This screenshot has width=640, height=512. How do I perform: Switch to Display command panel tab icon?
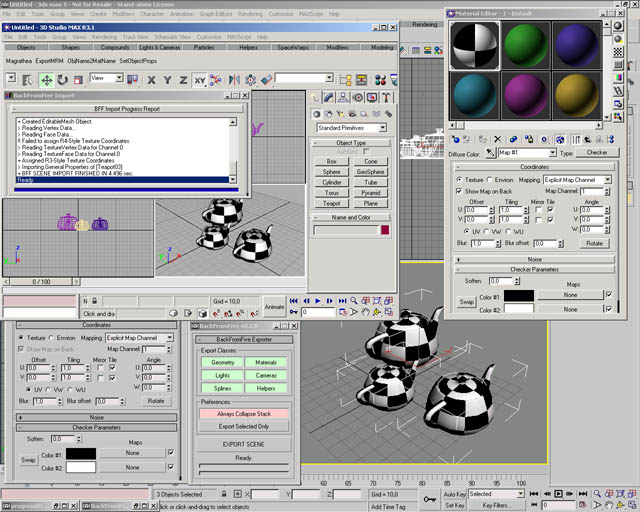click(372, 98)
